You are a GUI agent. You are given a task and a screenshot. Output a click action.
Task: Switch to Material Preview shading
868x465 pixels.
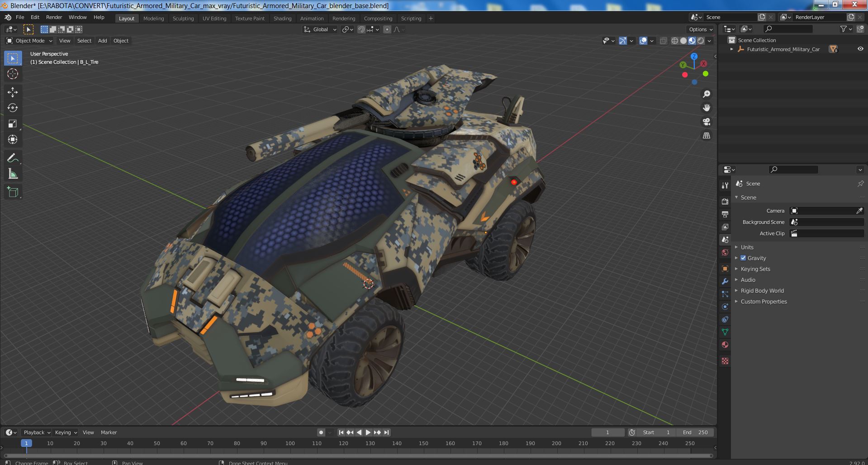pos(692,41)
